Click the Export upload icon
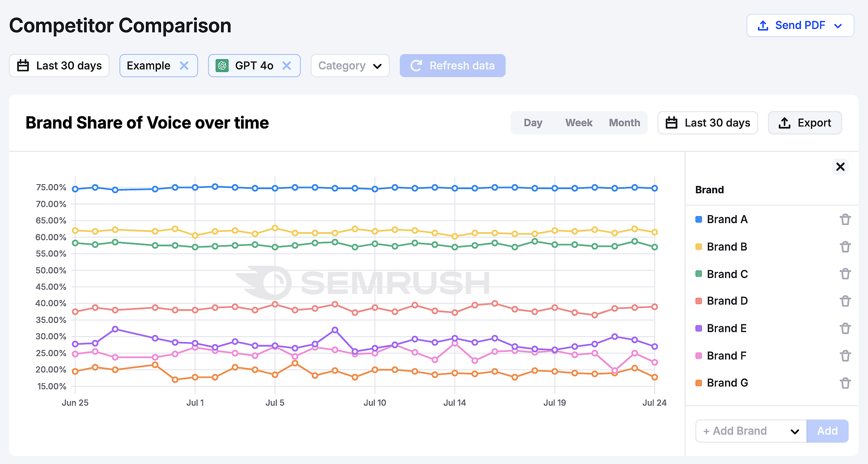This screenshot has height=464, width=868. pos(785,122)
